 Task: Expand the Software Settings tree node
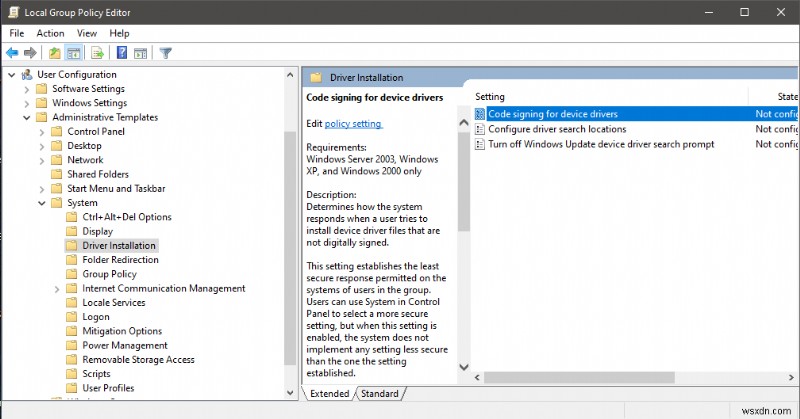coord(26,89)
